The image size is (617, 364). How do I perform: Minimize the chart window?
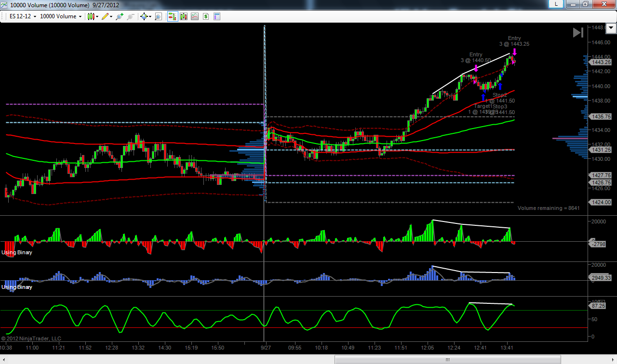574,4
